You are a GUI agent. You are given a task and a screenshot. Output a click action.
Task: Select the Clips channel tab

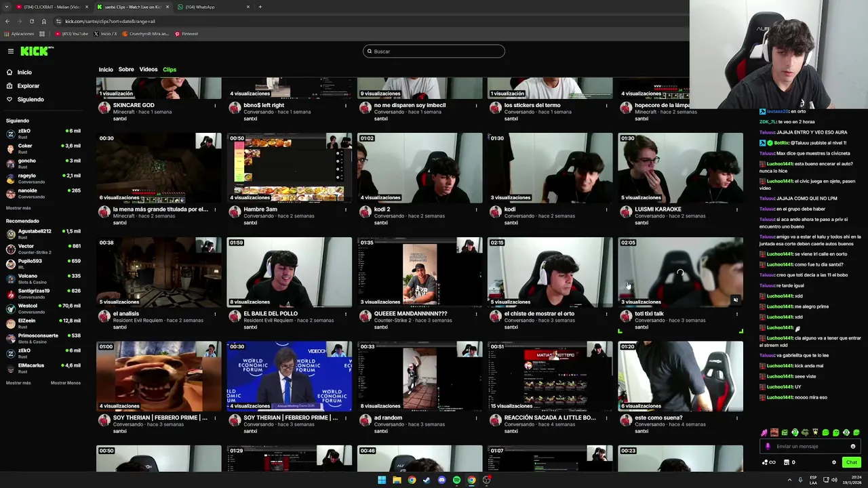coord(170,70)
